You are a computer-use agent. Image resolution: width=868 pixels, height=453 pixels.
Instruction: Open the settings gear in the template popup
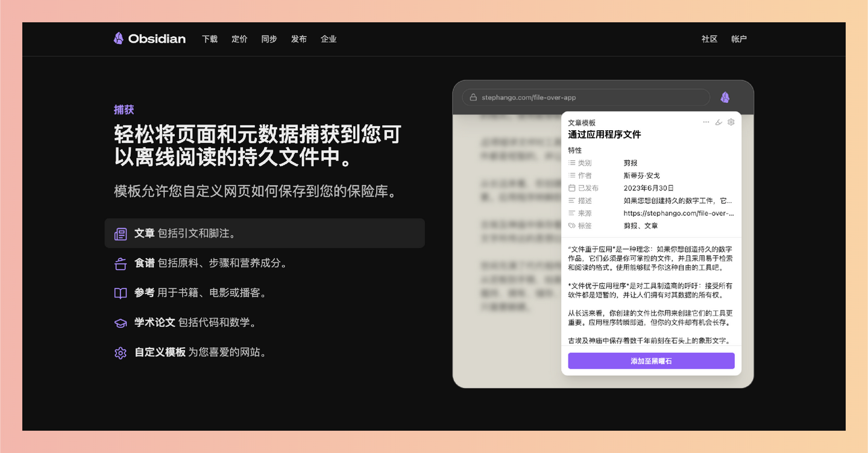click(x=731, y=122)
